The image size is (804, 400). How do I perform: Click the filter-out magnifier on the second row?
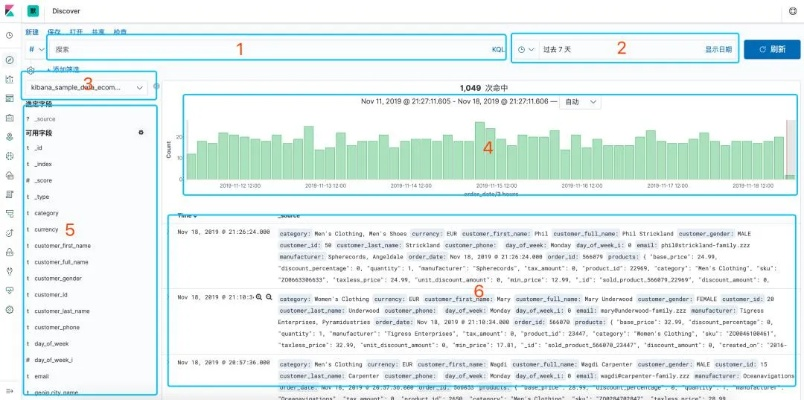pyautogui.click(x=268, y=297)
